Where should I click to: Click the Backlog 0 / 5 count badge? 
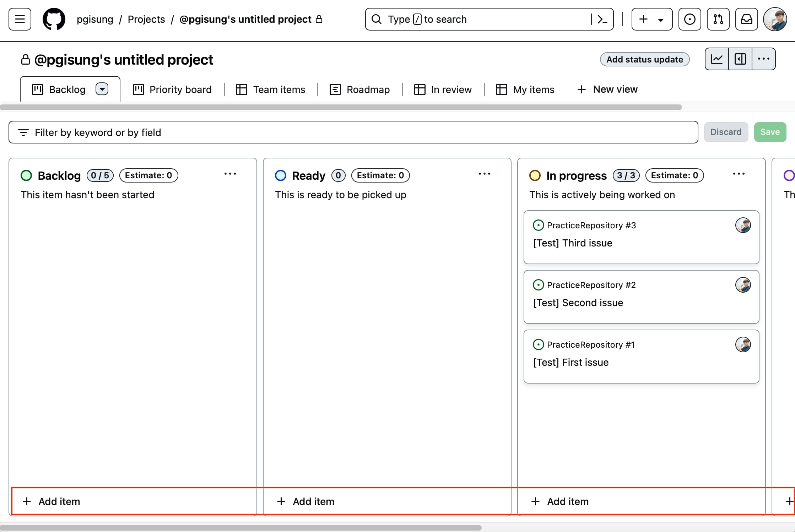pos(100,175)
